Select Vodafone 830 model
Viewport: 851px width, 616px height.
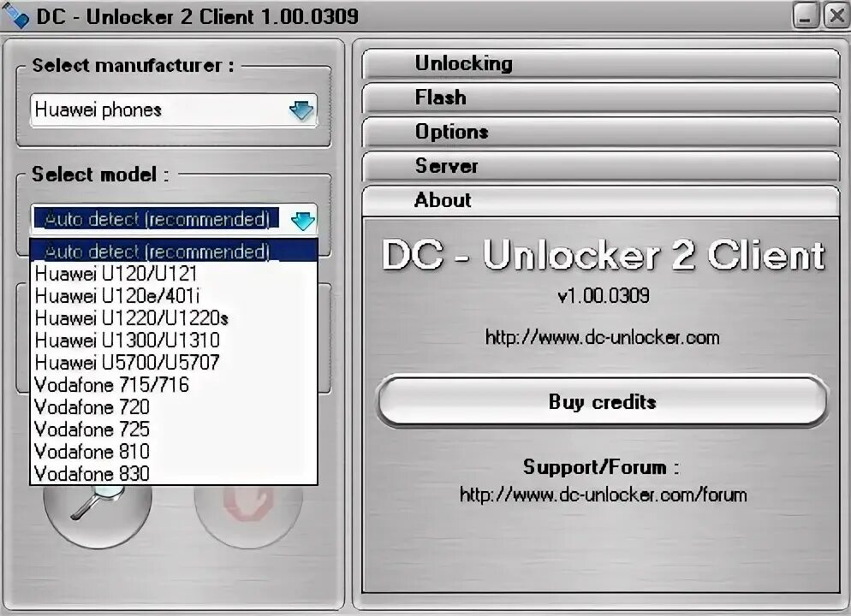174,473
